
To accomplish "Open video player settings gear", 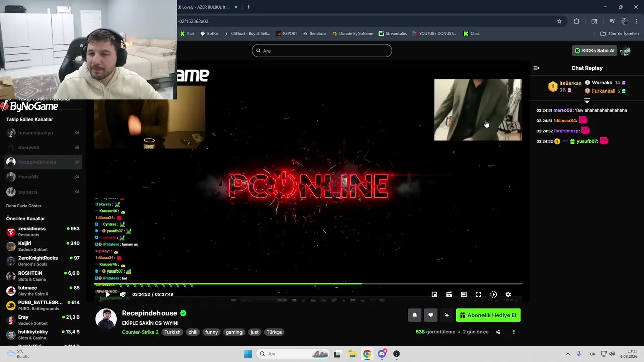I will (x=508, y=294).
